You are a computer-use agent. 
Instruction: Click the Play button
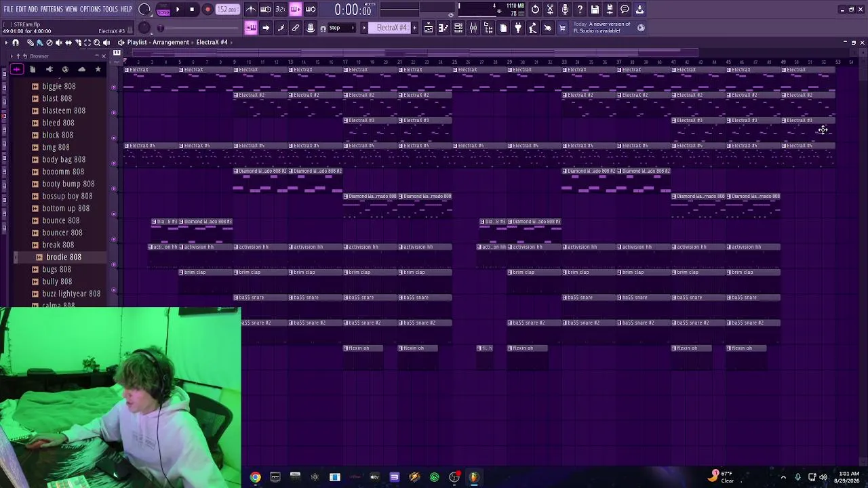click(x=178, y=9)
